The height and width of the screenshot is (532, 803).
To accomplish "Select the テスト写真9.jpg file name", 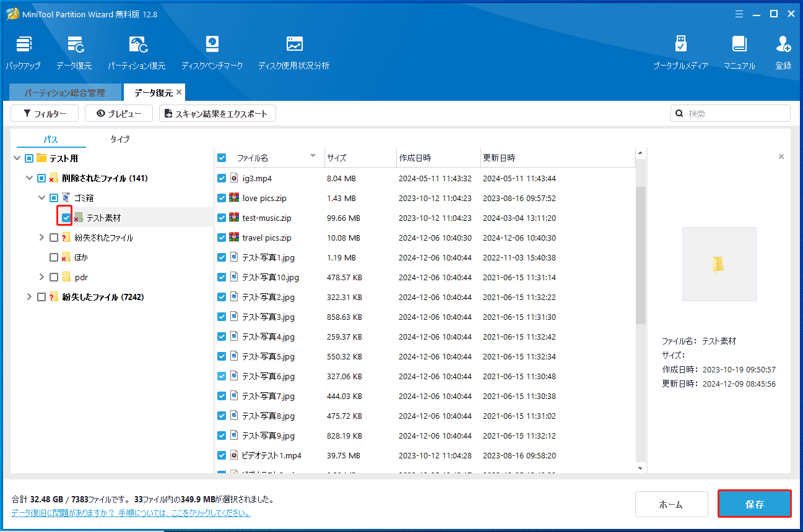I will pyautogui.click(x=268, y=435).
